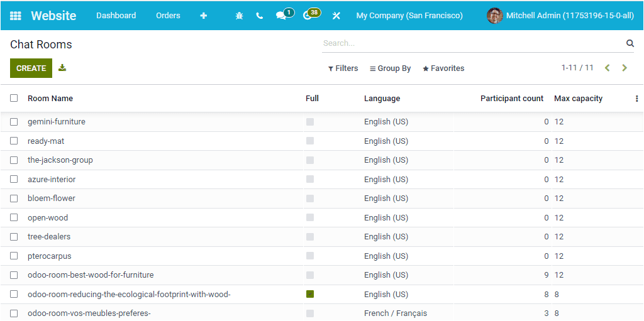Open the Dashboard menu

point(116,16)
